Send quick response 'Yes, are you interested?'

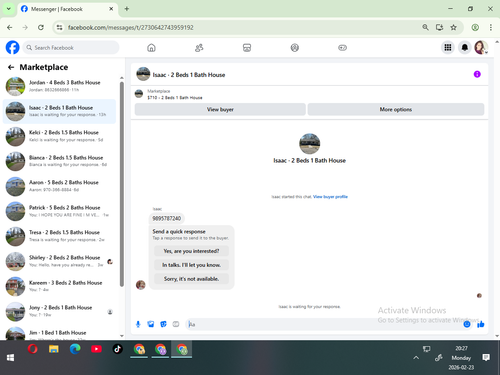(191, 251)
